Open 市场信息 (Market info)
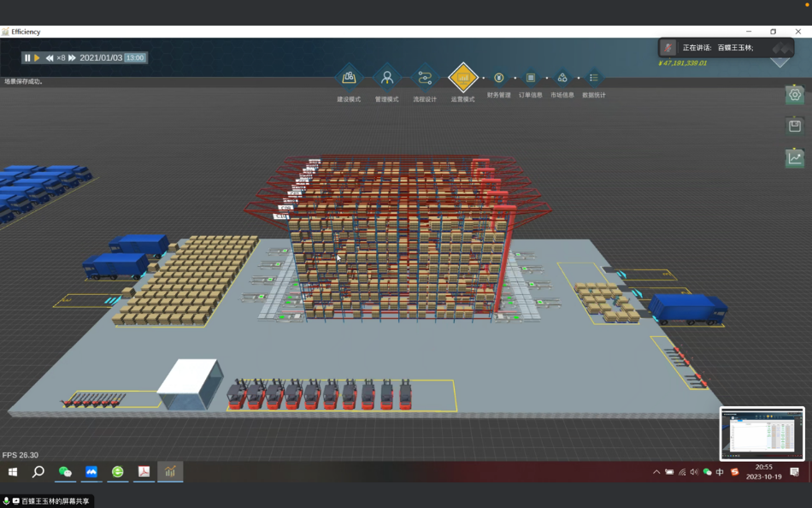Viewport: 812px width, 508px height. tap(562, 78)
